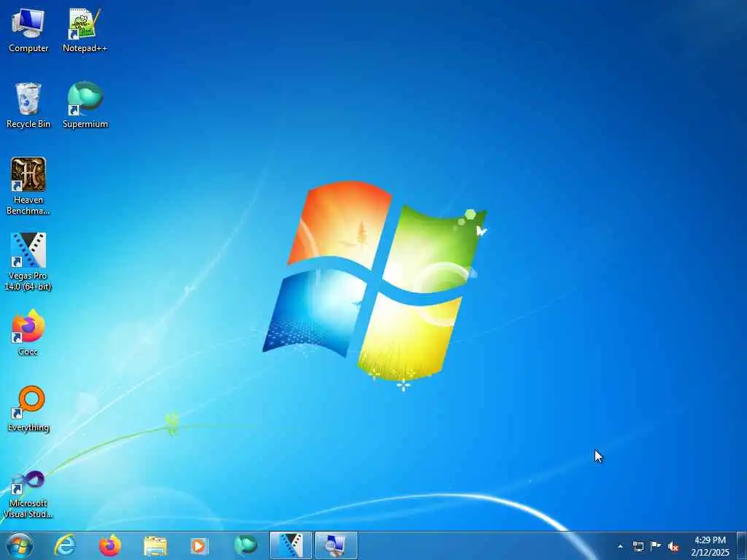The image size is (747, 560).
Task: Select the Microsoft Visual Studio desktop shortcut
Action: (28, 494)
